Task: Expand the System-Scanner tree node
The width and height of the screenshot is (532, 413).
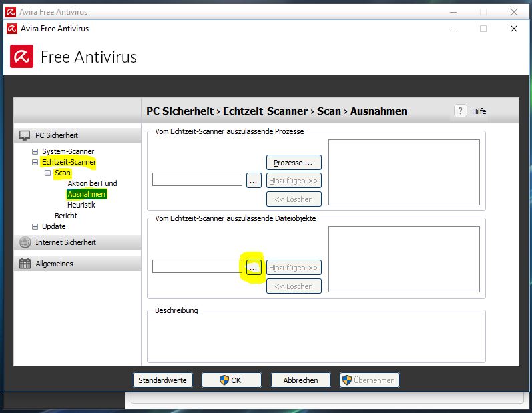Action: (x=35, y=151)
